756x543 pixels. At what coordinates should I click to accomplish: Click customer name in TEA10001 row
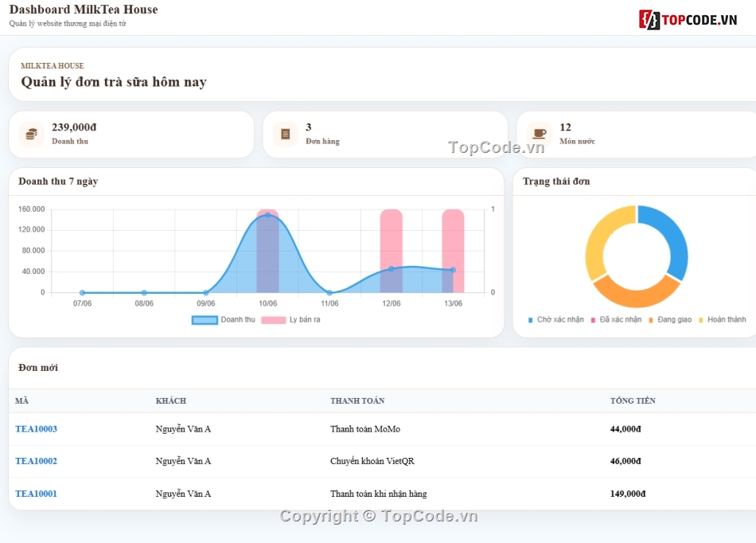click(x=183, y=494)
